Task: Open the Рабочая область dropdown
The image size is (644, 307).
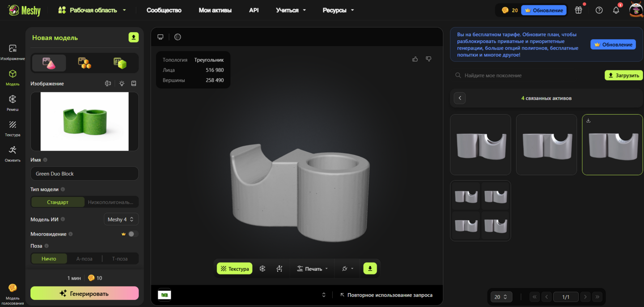Action: pyautogui.click(x=93, y=10)
